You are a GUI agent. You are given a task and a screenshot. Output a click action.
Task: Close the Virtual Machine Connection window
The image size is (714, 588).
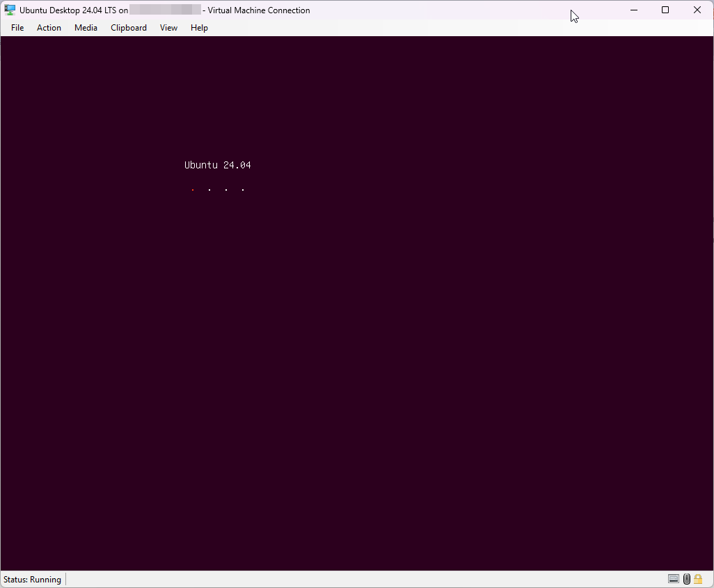click(x=697, y=10)
